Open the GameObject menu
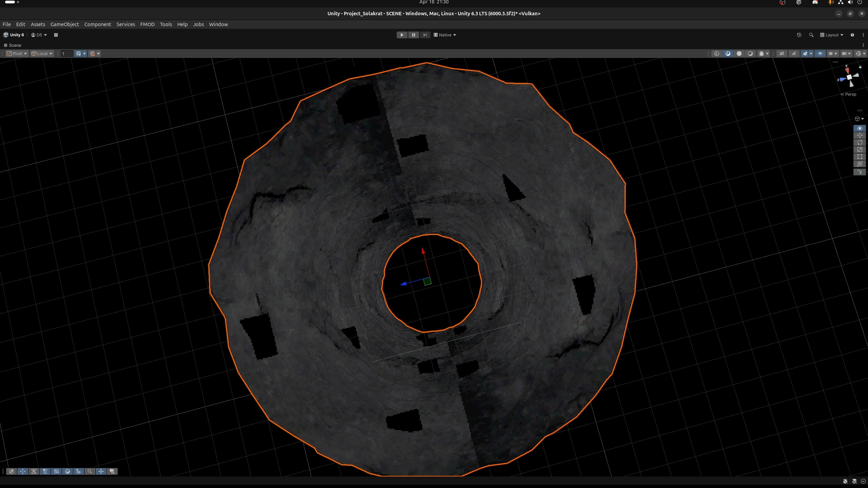868x488 pixels. [64, 24]
